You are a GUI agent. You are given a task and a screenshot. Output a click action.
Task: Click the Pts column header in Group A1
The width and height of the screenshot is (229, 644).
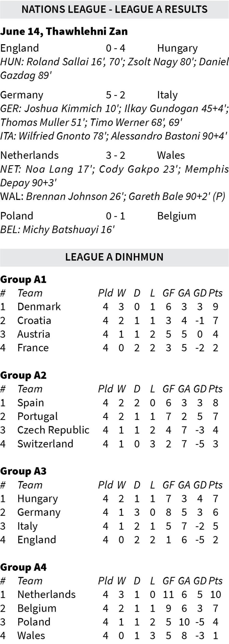(215, 293)
